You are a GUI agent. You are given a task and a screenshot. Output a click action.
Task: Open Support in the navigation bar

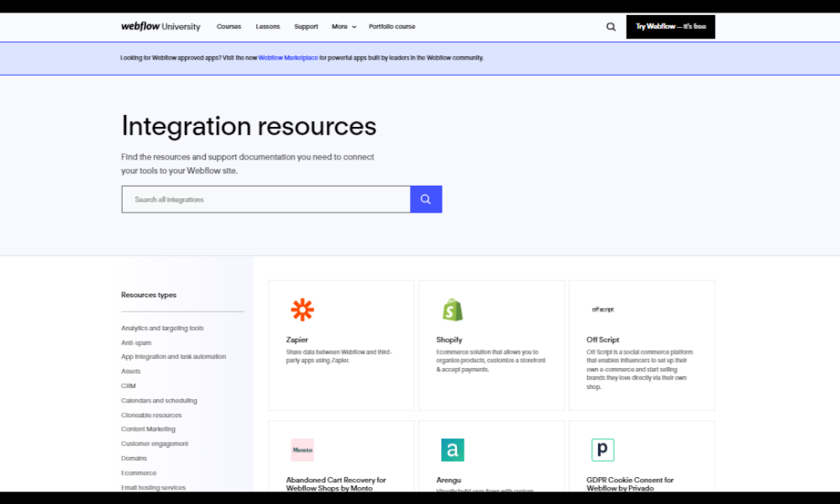point(306,26)
